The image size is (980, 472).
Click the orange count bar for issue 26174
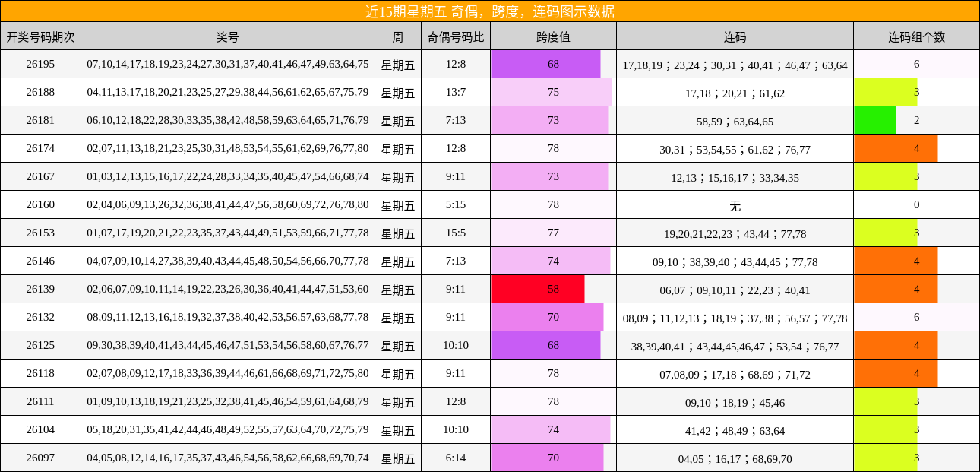pos(896,148)
